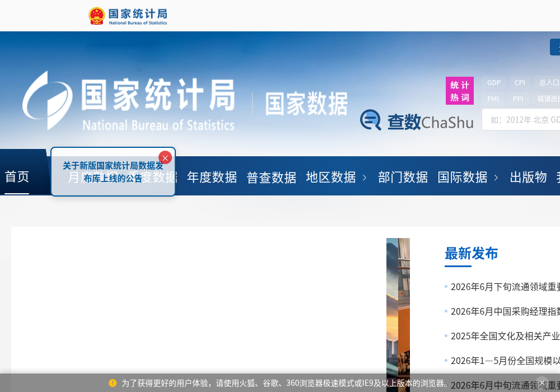Click the ChaShu search input field
This screenshot has width=560, height=392.
(x=521, y=120)
